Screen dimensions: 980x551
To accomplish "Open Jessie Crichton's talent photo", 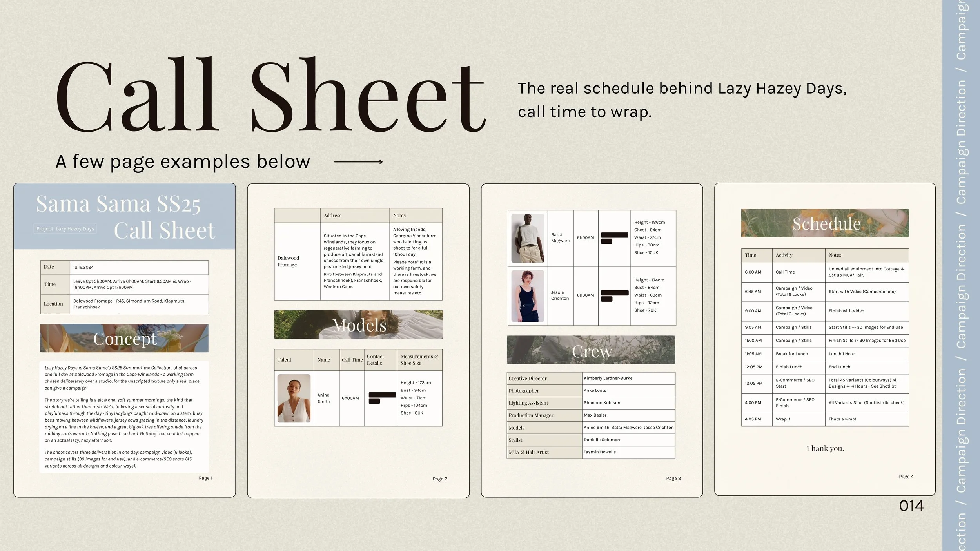I will [x=528, y=296].
